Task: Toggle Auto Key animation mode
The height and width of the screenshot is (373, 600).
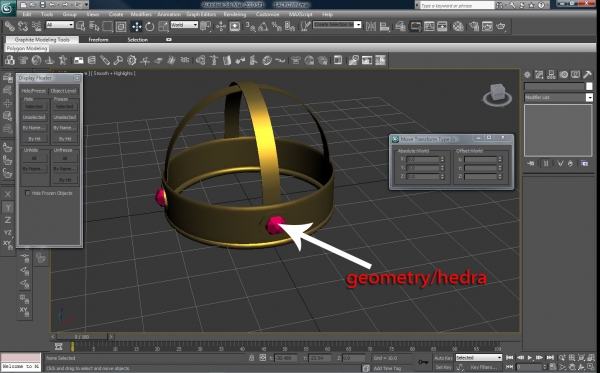Action: point(443,358)
